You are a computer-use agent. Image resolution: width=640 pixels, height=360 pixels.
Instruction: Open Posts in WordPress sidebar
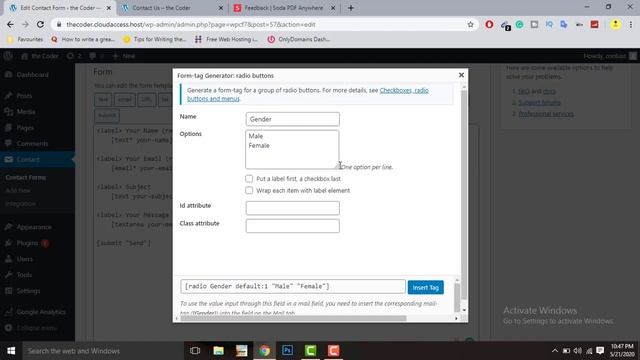(24, 96)
